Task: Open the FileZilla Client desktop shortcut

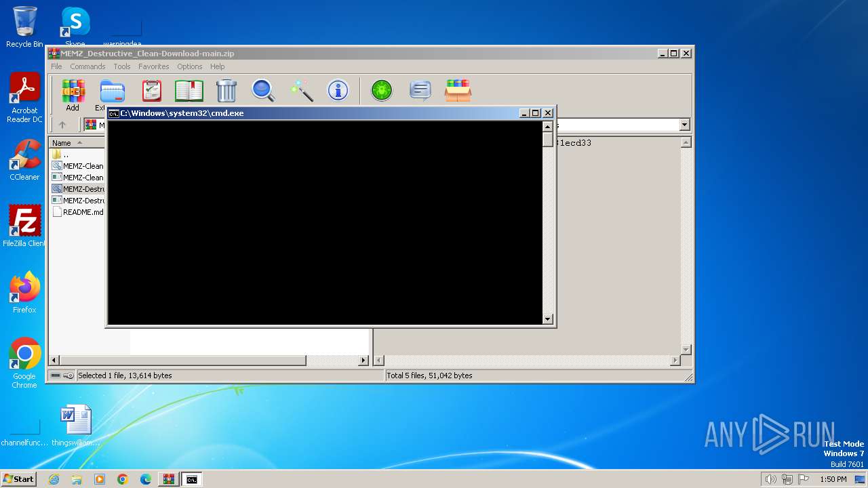Action: click(24, 226)
